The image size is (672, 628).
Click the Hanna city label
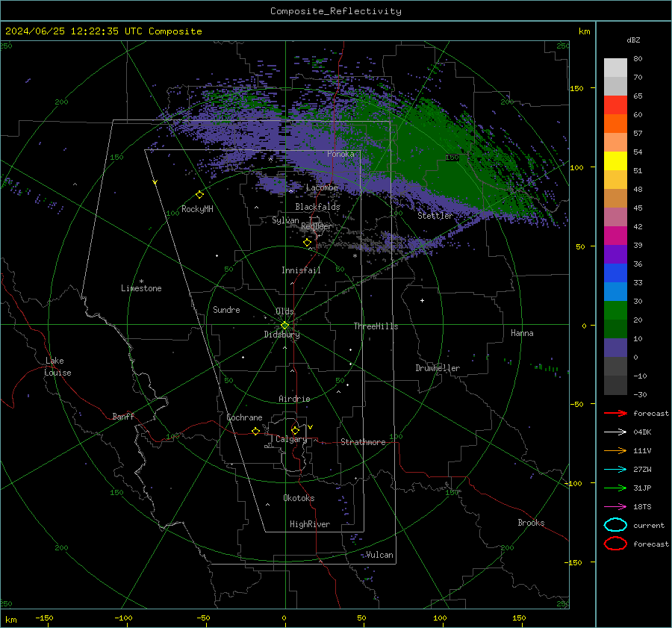pos(522,333)
